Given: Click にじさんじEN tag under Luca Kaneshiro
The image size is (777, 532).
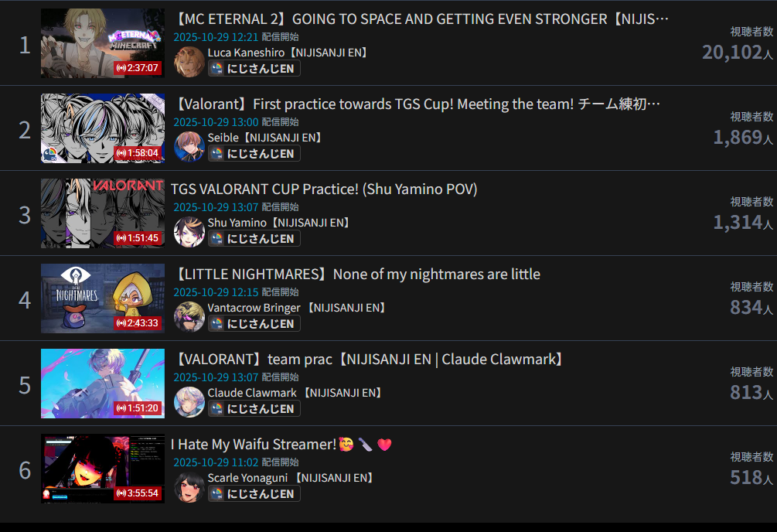Looking at the screenshot, I should pos(254,68).
